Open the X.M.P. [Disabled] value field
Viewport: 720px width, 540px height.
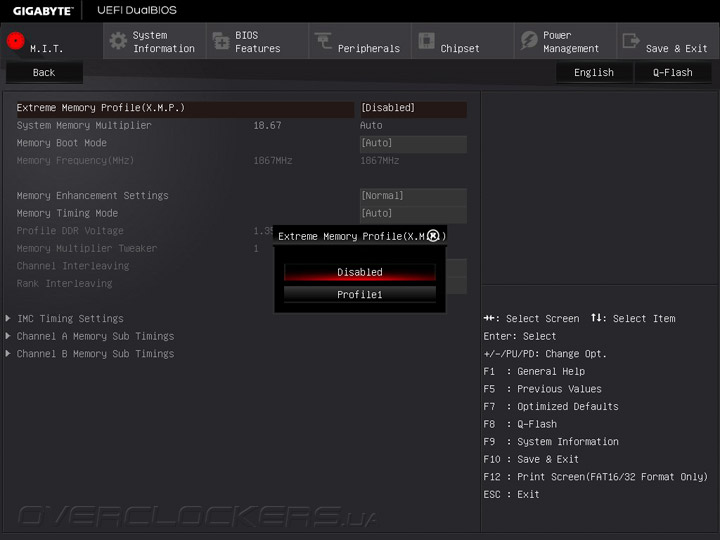click(x=413, y=108)
